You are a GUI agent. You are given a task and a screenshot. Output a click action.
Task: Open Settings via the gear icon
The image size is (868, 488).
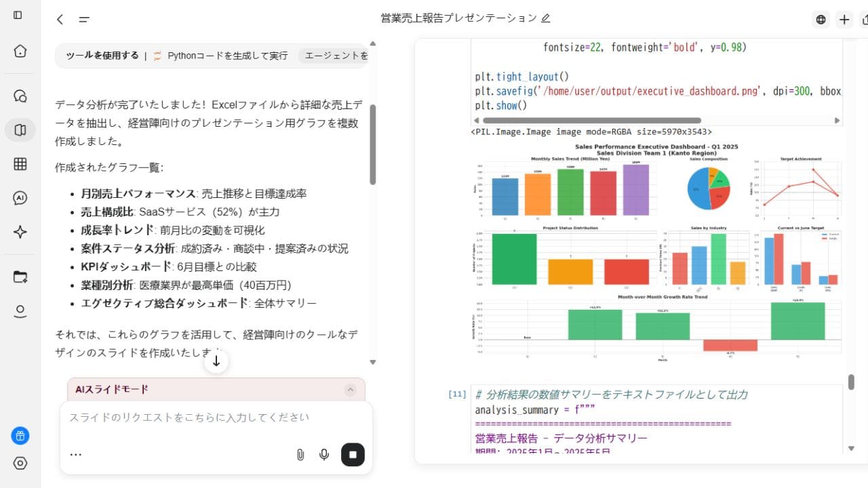pos(19,464)
